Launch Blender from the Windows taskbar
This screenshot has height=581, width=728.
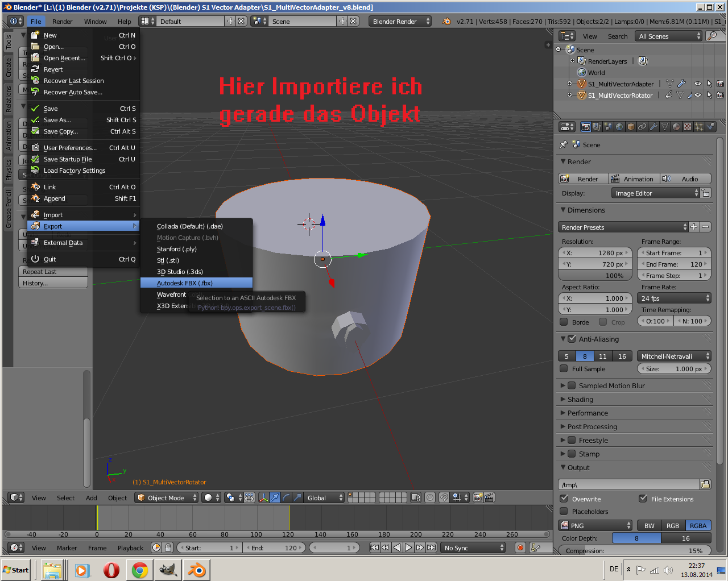click(197, 570)
